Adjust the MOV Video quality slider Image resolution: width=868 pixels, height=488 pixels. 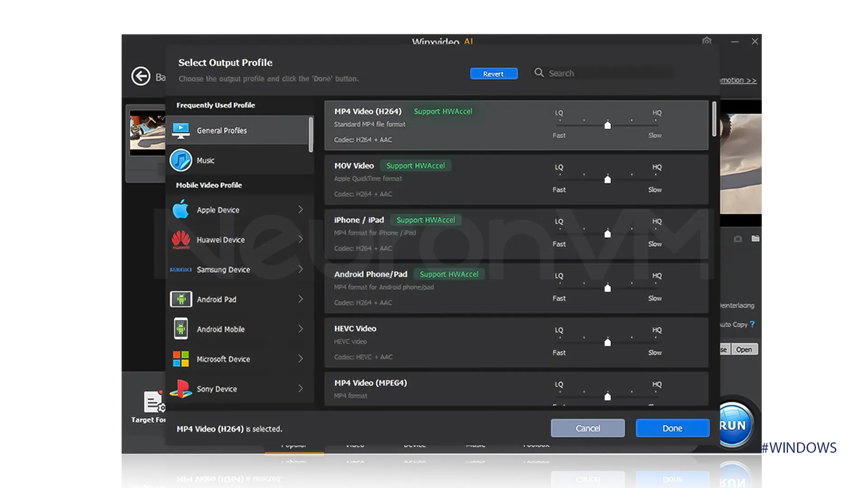pos(608,179)
